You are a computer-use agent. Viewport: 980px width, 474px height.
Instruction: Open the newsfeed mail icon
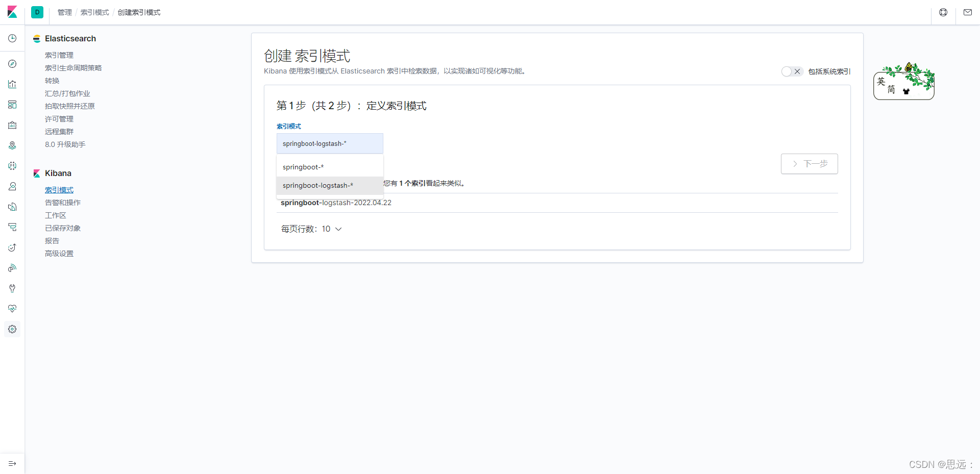click(x=967, y=12)
